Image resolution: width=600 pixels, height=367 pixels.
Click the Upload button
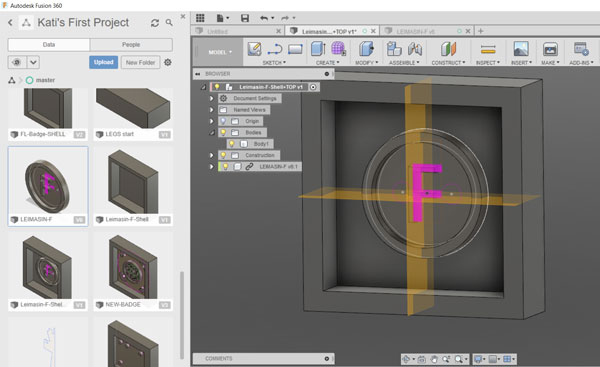coord(103,62)
